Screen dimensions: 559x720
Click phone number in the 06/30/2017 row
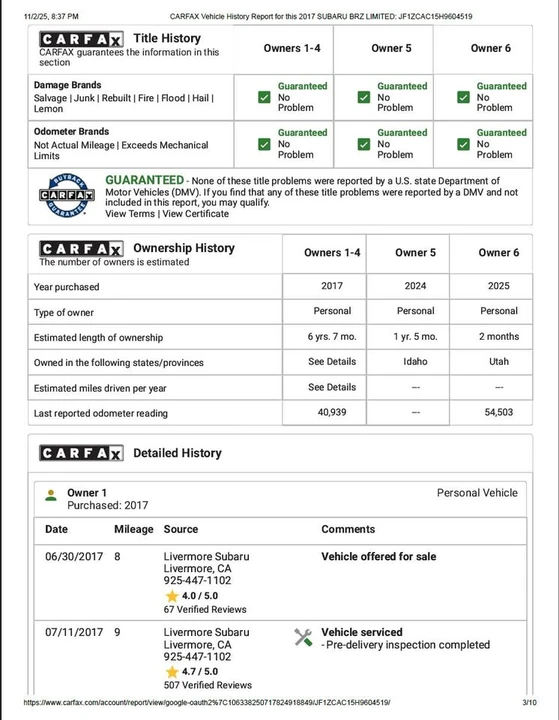(198, 580)
